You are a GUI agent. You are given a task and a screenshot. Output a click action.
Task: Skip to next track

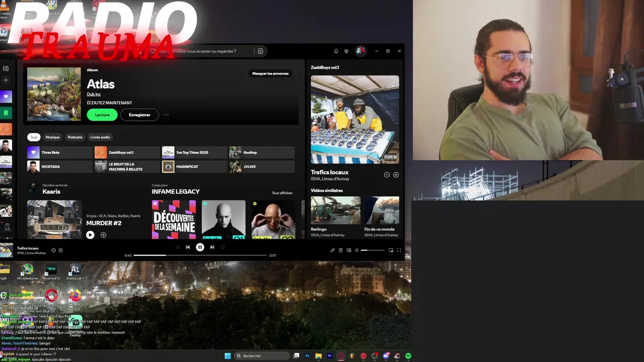tap(212, 247)
